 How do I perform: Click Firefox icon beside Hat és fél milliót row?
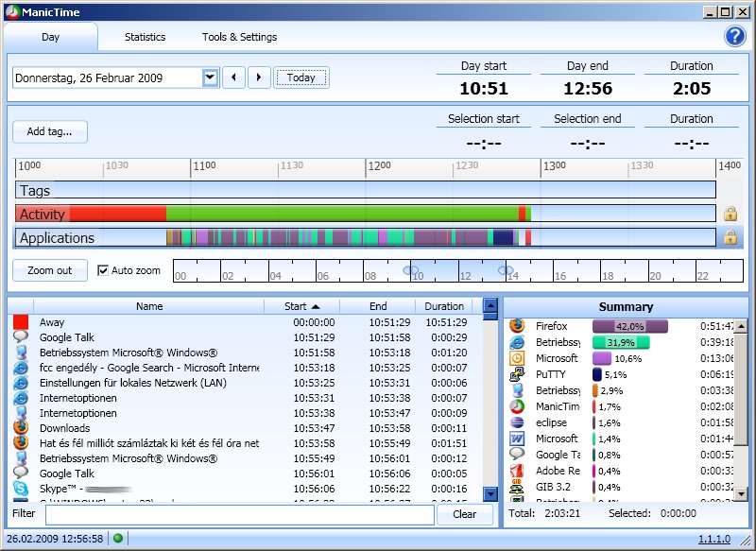[x=21, y=442]
